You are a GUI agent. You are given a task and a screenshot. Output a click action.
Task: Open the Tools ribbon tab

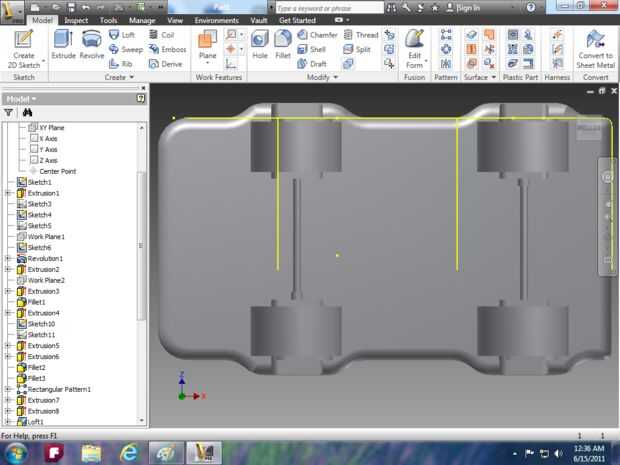click(108, 20)
